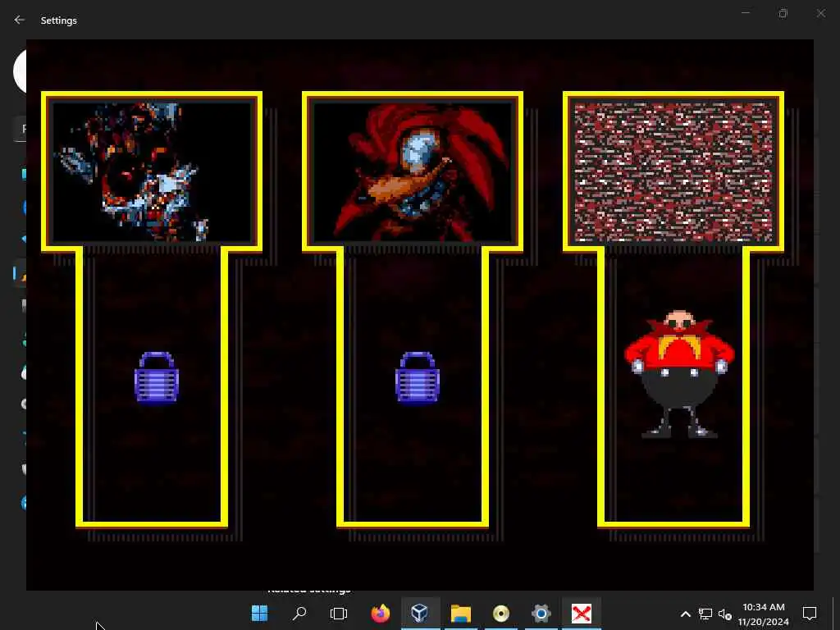Image resolution: width=840 pixels, height=630 pixels.
Task: Open the notification center icon
Action: [x=810, y=614]
